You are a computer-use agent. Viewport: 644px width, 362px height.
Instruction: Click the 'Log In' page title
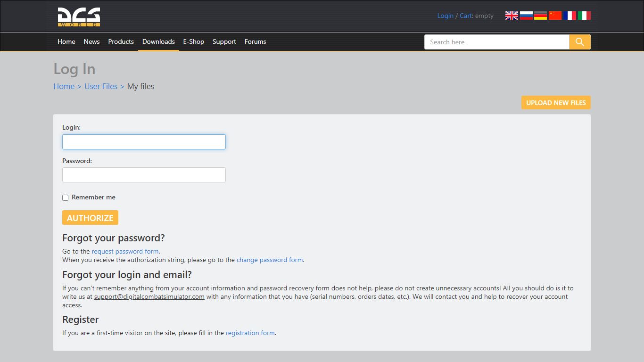74,69
